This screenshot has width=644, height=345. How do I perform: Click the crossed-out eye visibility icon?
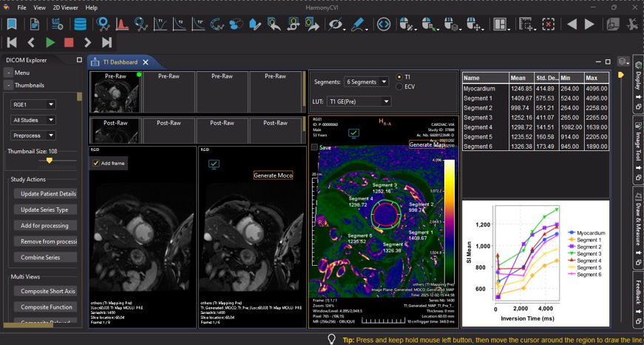pyautogui.click(x=336, y=24)
